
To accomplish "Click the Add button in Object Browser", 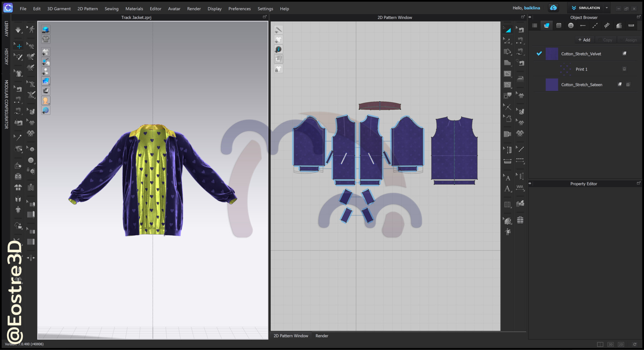I will click(584, 40).
